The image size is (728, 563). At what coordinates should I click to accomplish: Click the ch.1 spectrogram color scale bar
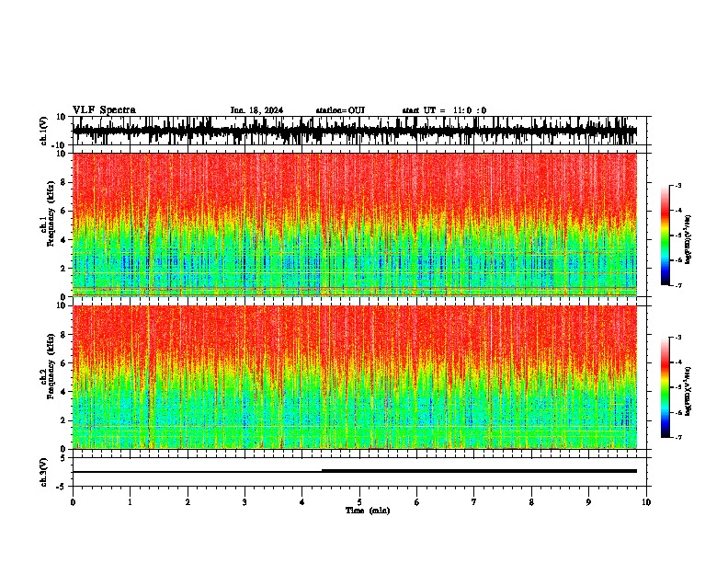665,236
